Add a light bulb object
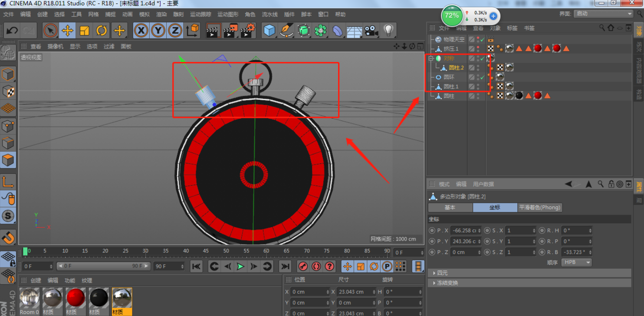644x316 pixels. coord(388,31)
